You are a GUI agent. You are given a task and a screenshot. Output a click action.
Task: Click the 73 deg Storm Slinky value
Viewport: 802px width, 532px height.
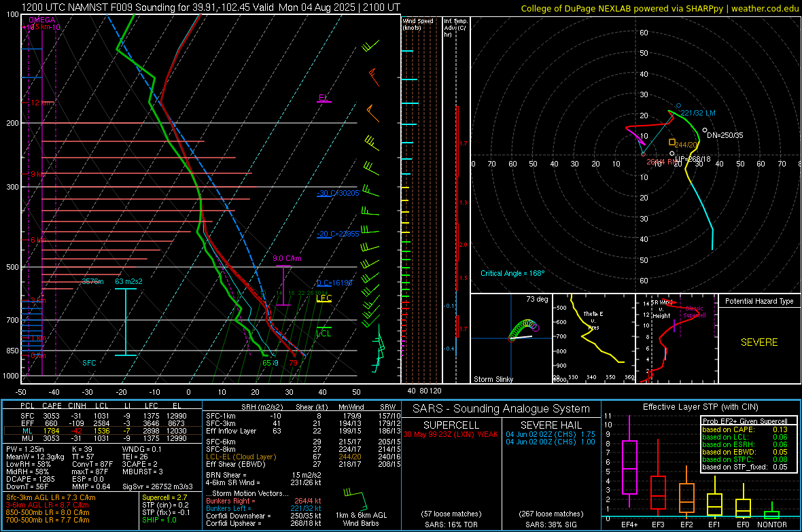point(537,299)
